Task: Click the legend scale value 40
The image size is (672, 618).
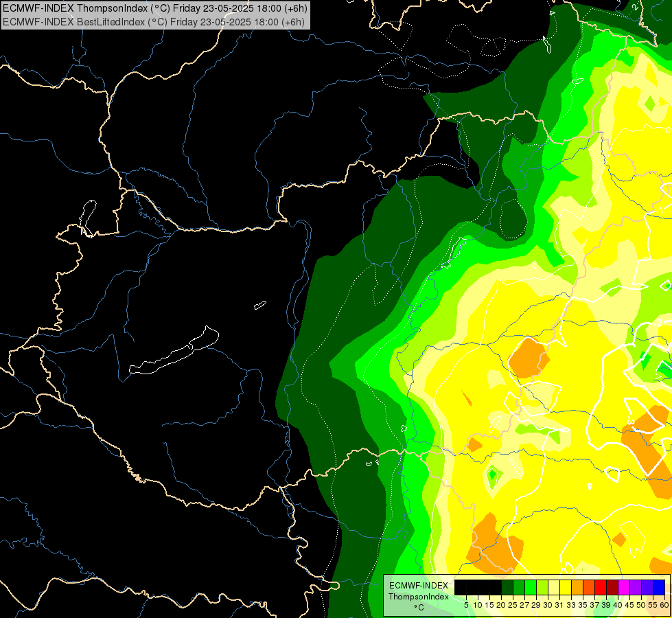Action: (618, 605)
